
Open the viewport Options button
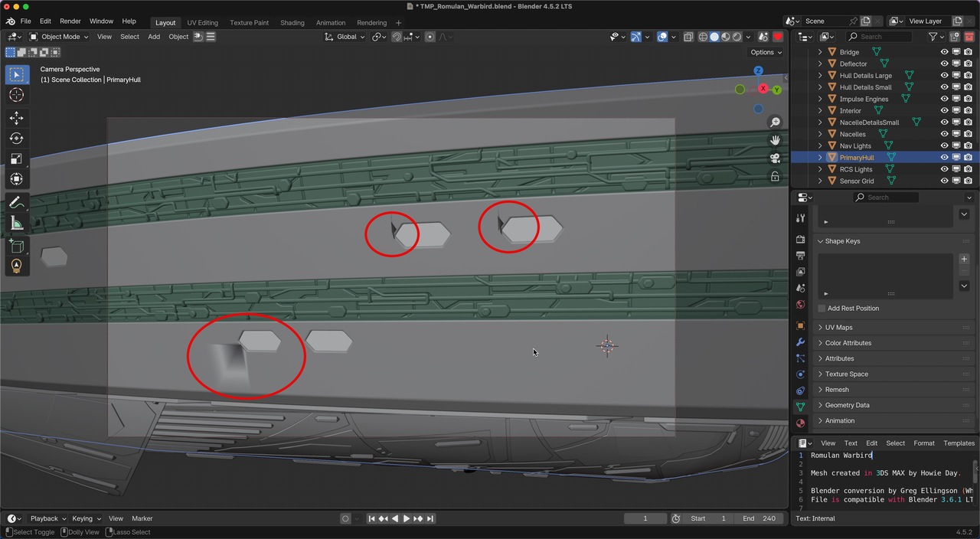[x=766, y=52]
